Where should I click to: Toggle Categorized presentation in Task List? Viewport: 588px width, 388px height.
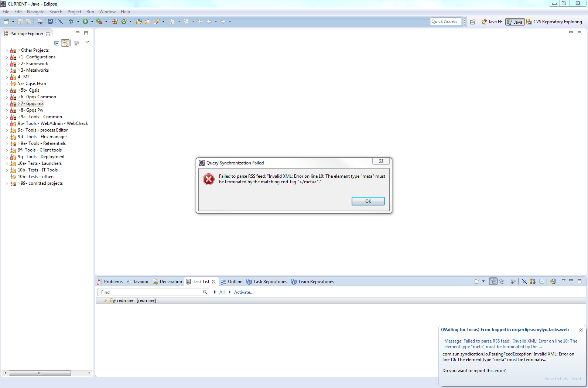click(x=493, y=281)
